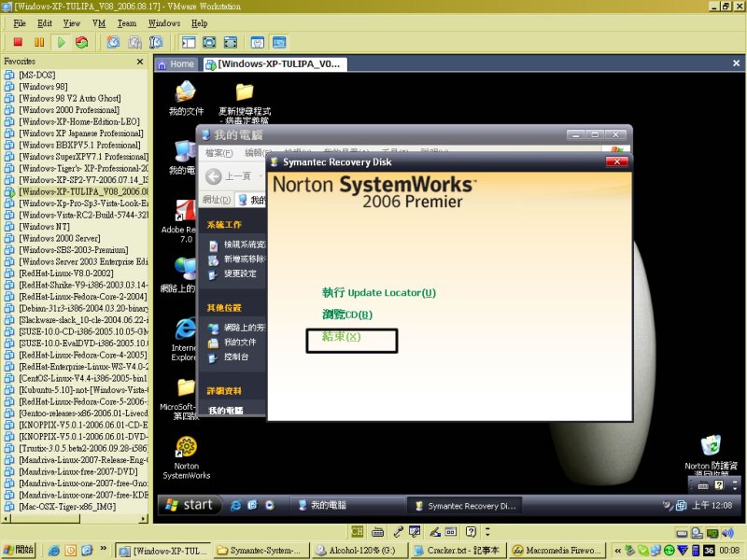Open 我的文件 icon on the guest desktop

pyautogui.click(x=186, y=98)
